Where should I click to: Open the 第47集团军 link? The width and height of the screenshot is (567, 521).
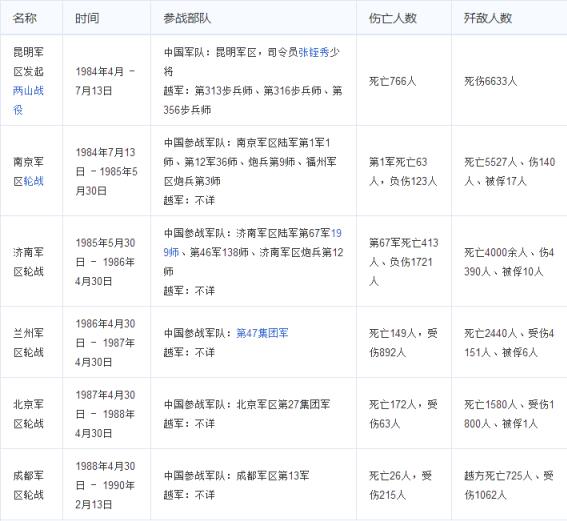(x=262, y=333)
